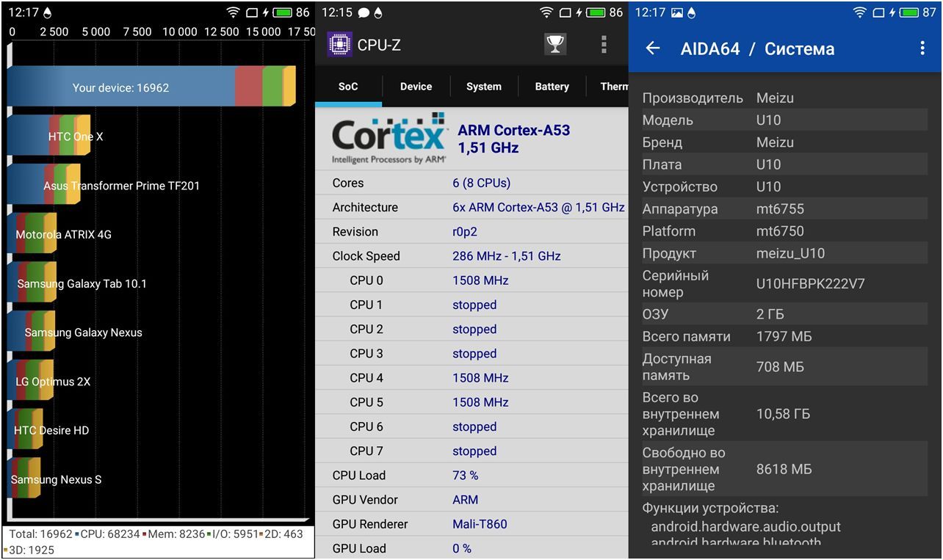The image size is (943, 560).
Task: Open the Battery tab
Action: point(552,87)
